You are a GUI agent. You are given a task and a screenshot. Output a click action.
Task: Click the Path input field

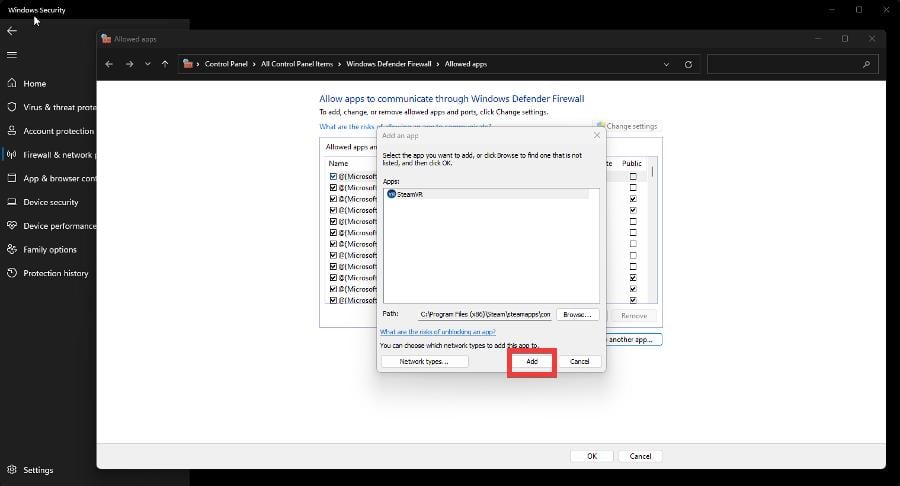click(485, 314)
